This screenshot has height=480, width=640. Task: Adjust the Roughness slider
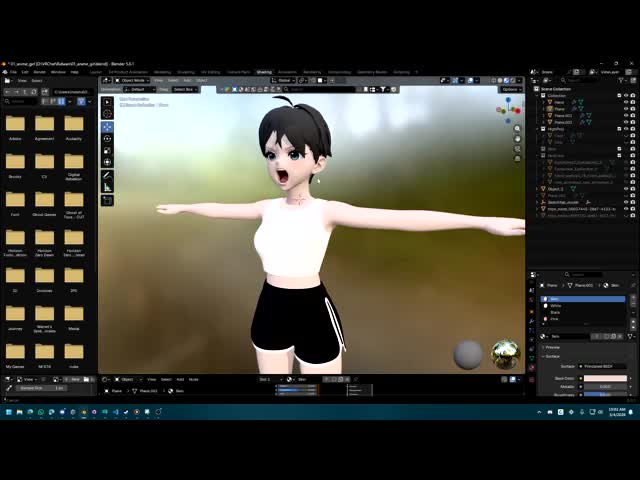[605, 394]
